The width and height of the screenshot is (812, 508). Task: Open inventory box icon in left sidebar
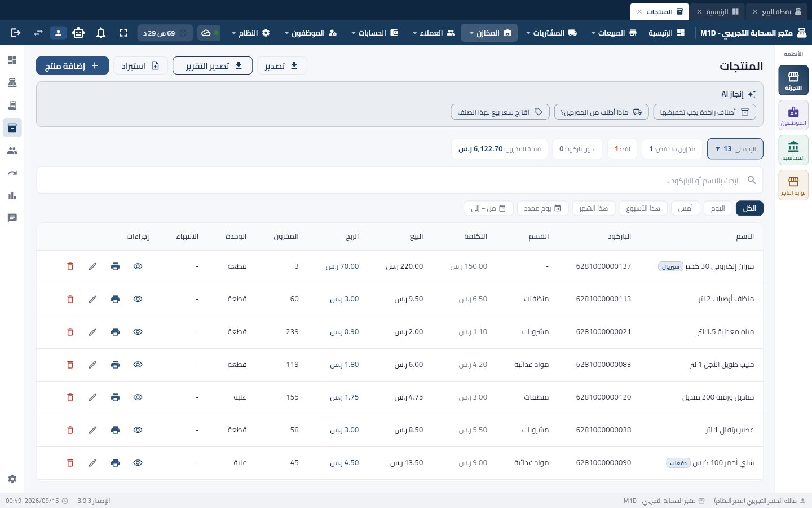click(12, 128)
